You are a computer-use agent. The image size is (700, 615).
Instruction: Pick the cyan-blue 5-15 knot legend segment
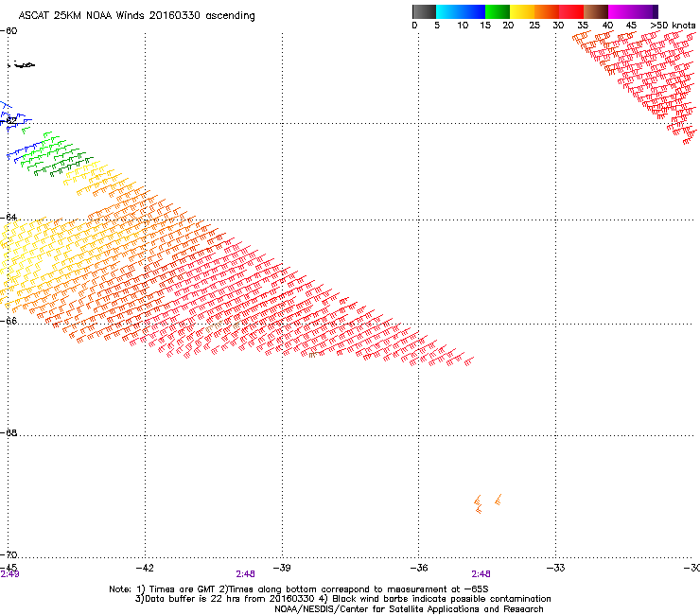click(461, 11)
